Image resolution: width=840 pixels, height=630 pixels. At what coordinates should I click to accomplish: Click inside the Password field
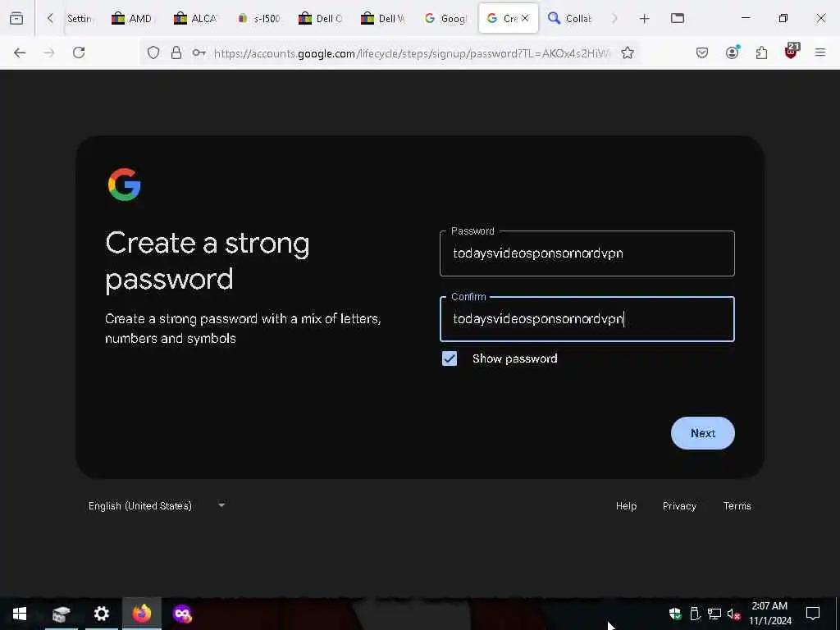587,253
